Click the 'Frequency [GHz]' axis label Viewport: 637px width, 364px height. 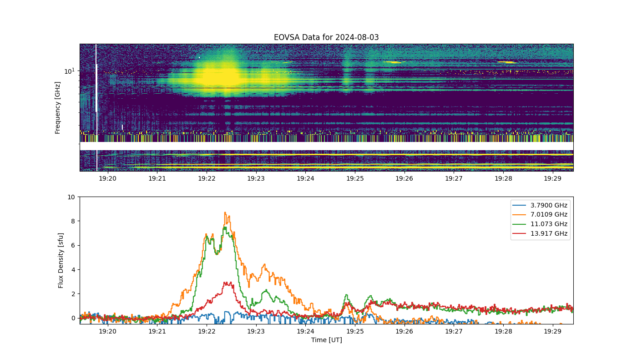pyautogui.click(x=58, y=107)
